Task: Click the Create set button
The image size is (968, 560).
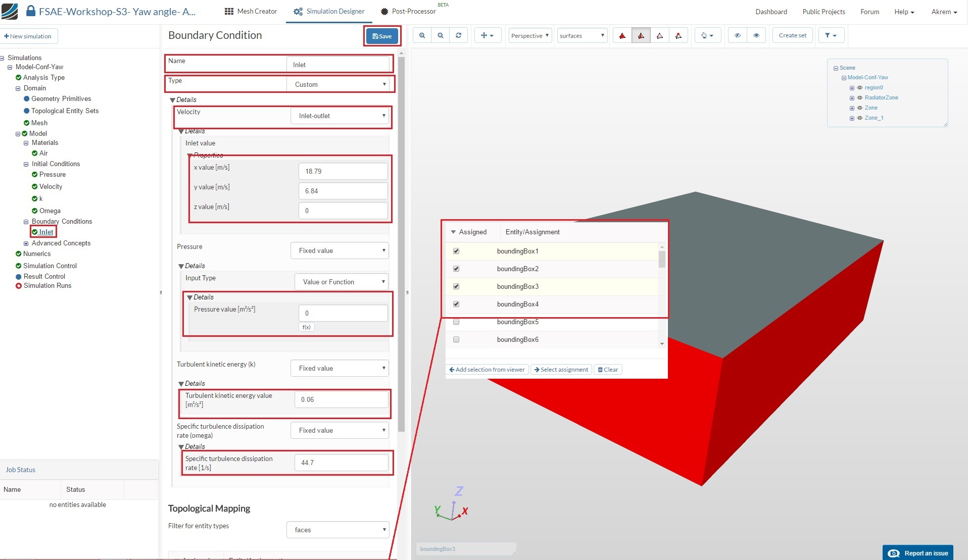Action: (792, 35)
